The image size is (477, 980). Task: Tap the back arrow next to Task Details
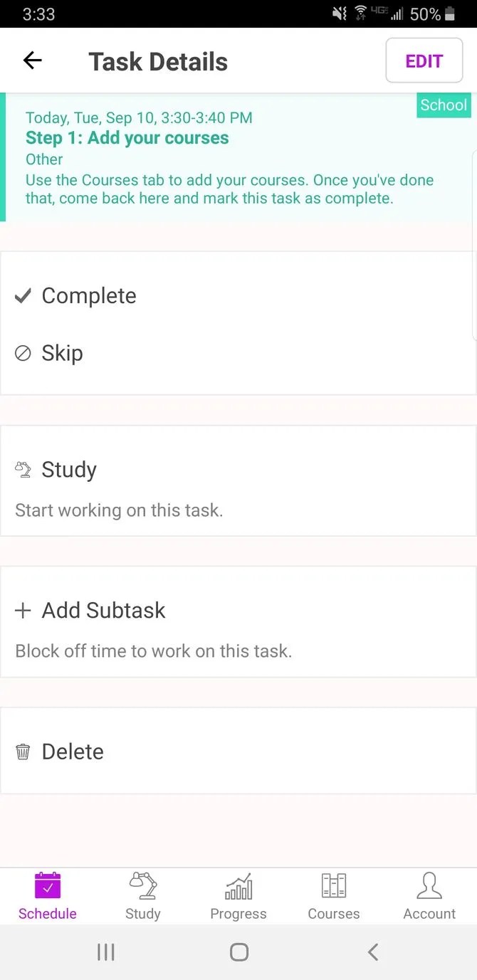pos(32,60)
